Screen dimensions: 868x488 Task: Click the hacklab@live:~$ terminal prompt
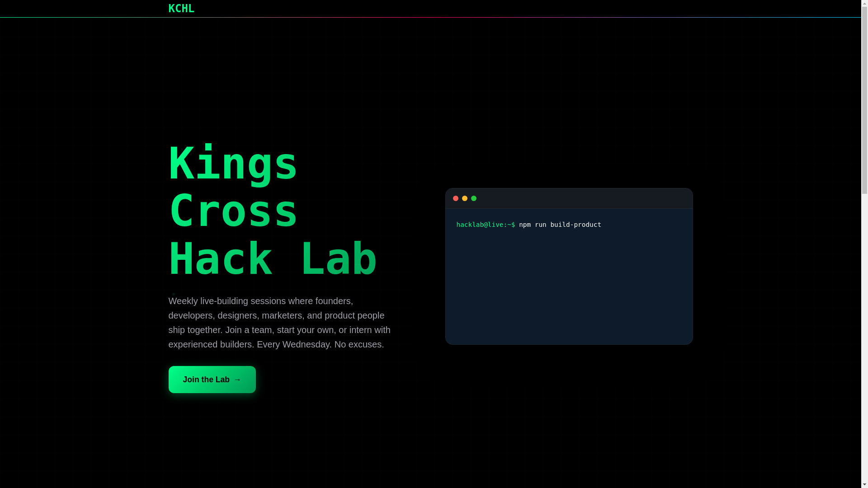click(x=486, y=225)
